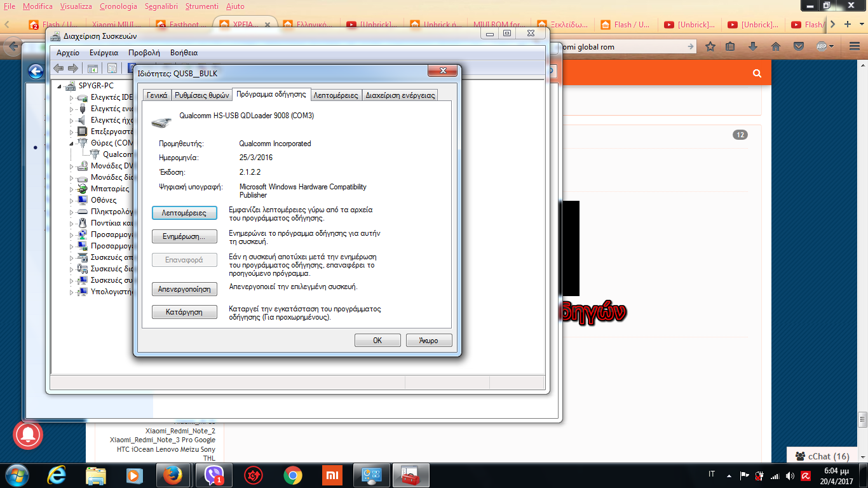The image size is (868, 488).
Task: Select the SPYGR-PC root tree item
Action: [96, 86]
